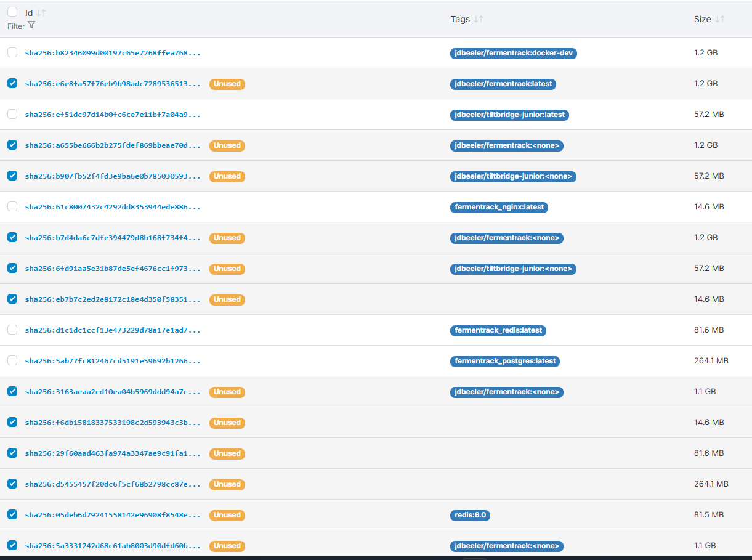This screenshot has width=752, height=560.
Task: Open image sha256:e6e8fa57f76eb9b98adc7289536513
Action: (x=113, y=84)
